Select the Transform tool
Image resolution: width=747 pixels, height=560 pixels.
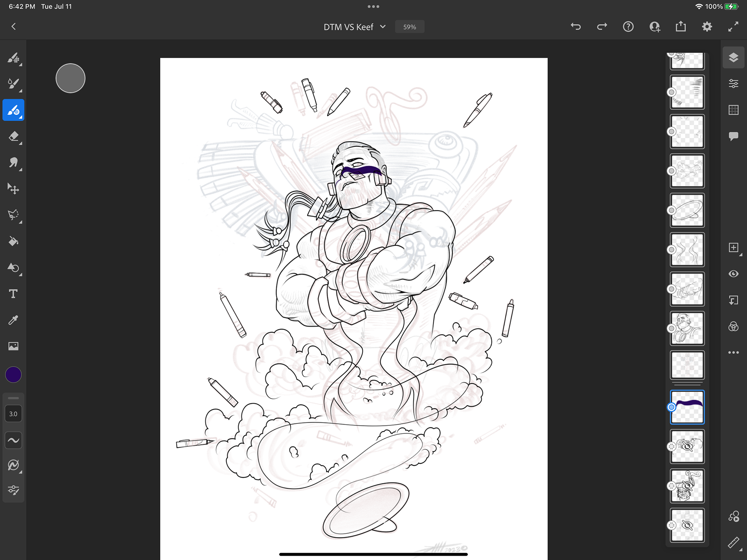tap(13, 189)
